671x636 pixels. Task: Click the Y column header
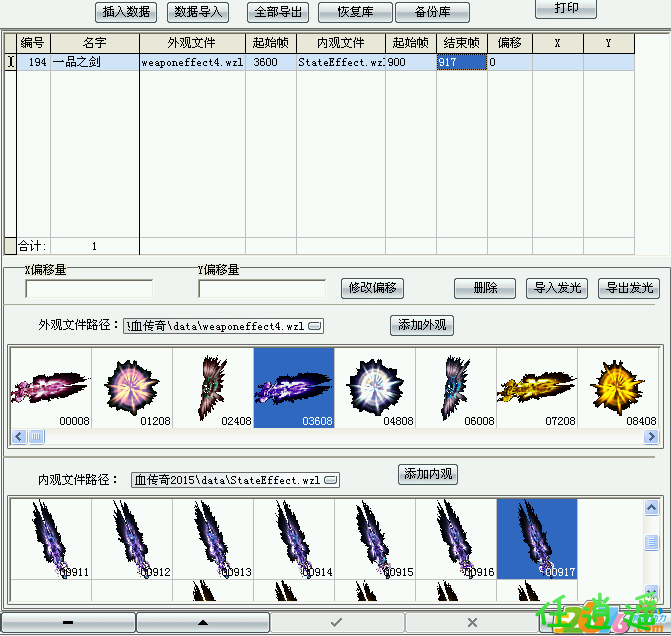pos(609,43)
